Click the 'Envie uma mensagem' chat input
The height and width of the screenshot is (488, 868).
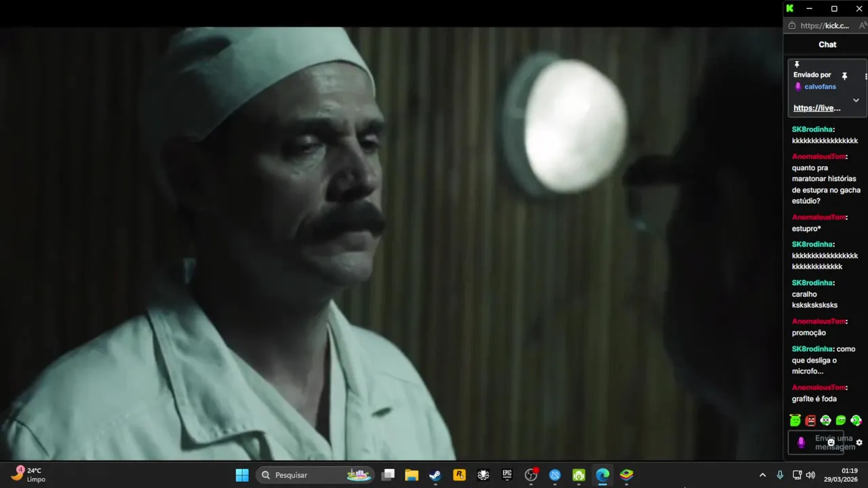[816, 443]
